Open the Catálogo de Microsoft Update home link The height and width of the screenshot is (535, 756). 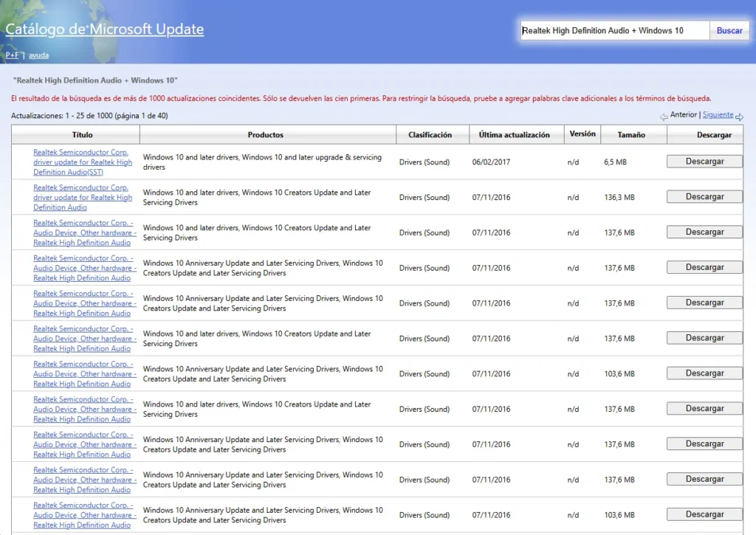coord(105,29)
